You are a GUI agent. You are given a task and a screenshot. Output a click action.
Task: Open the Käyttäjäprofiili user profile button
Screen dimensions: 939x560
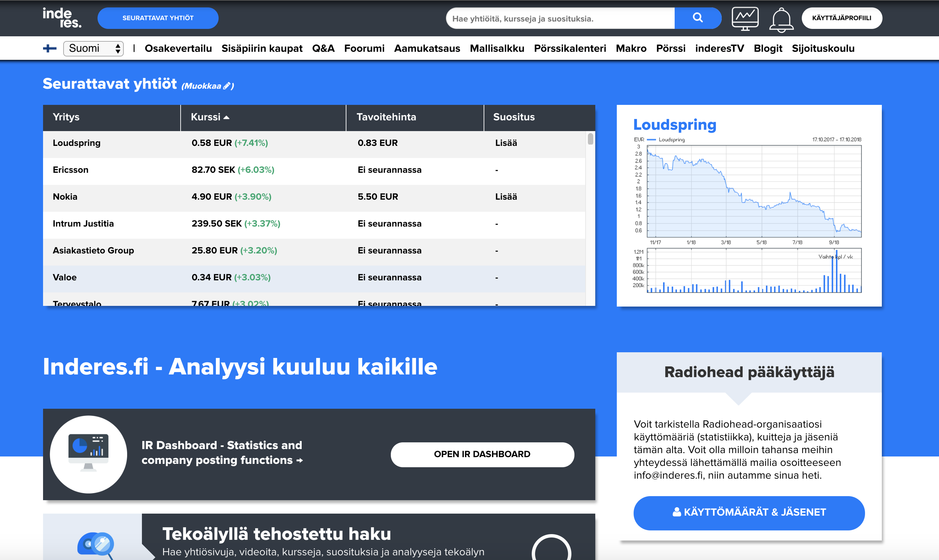click(841, 18)
